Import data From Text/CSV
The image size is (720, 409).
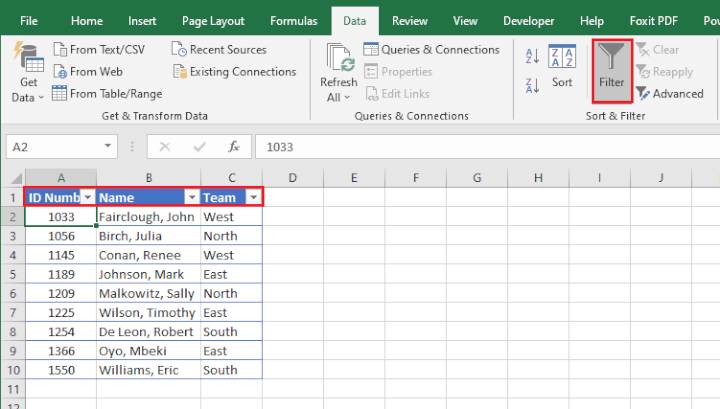(x=99, y=50)
